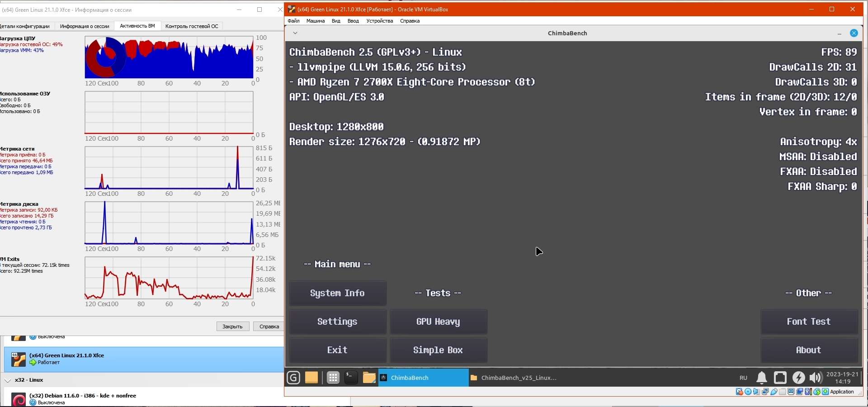Click 'Всего записано 14,29 ГБ' label
Image resolution: width=868 pixels, height=407 pixels.
pyautogui.click(x=27, y=216)
